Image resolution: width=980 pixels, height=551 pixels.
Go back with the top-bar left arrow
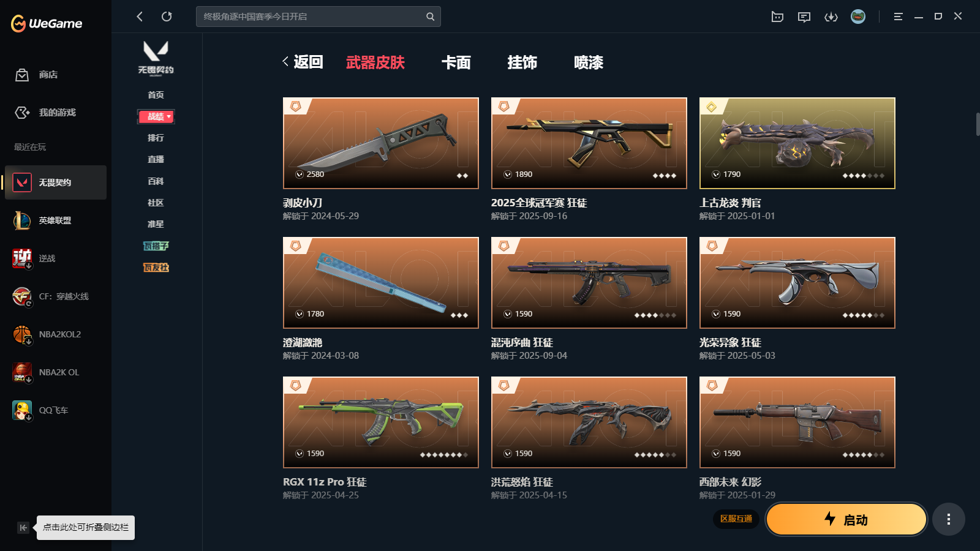[x=140, y=17]
